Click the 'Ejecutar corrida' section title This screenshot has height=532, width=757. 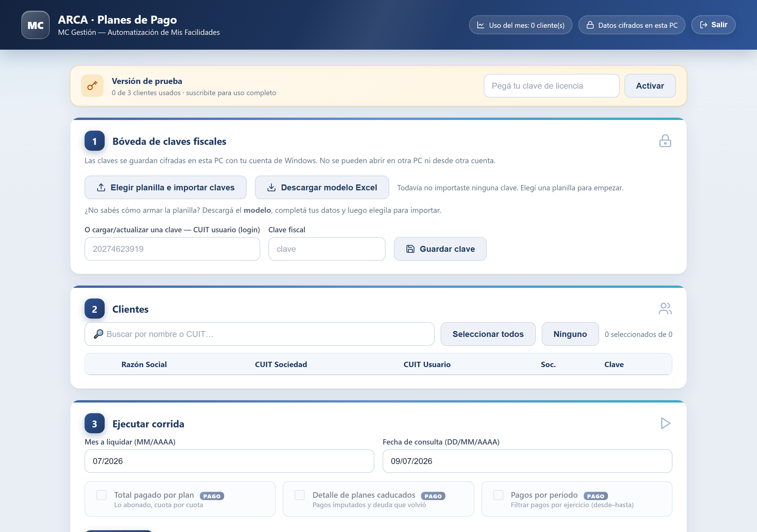tap(148, 424)
